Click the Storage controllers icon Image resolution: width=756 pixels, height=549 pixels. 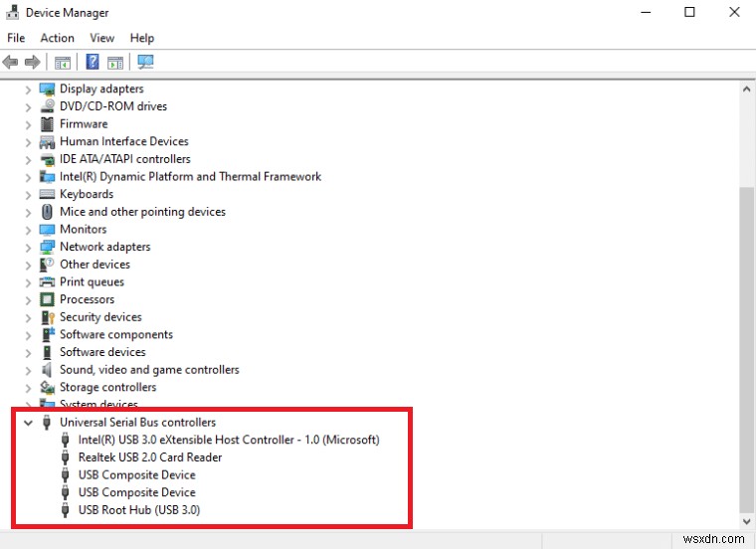pyautogui.click(x=48, y=388)
